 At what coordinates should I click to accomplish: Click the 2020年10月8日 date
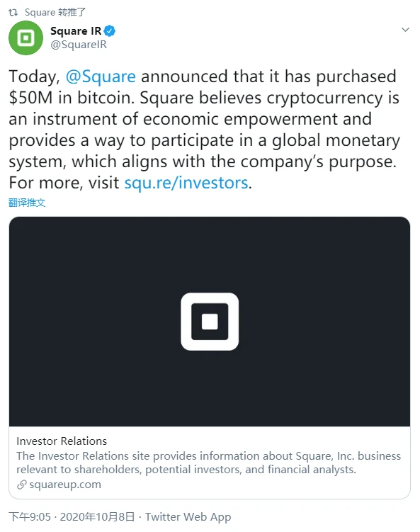pos(97,516)
